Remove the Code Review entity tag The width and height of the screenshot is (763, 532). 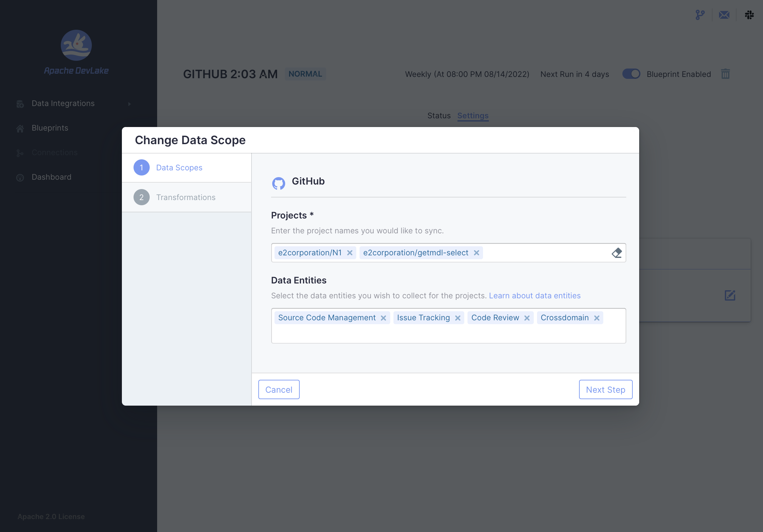(x=527, y=318)
